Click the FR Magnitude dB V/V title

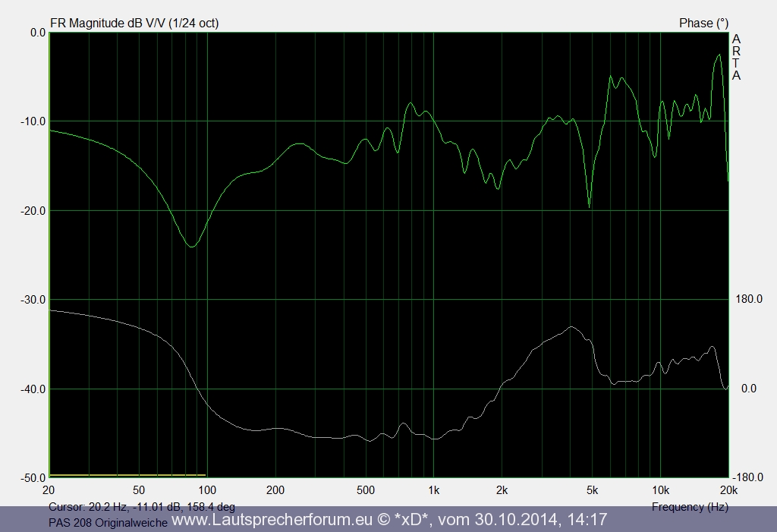pos(134,23)
